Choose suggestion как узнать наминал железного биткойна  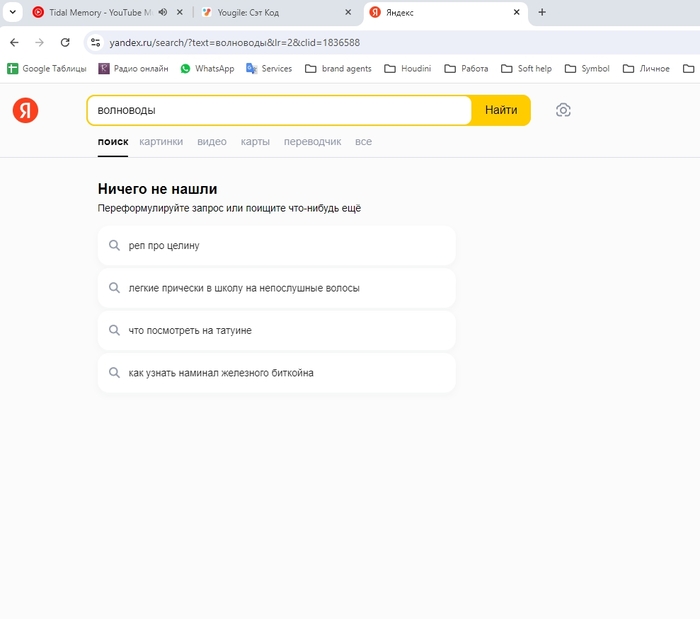(277, 373)
